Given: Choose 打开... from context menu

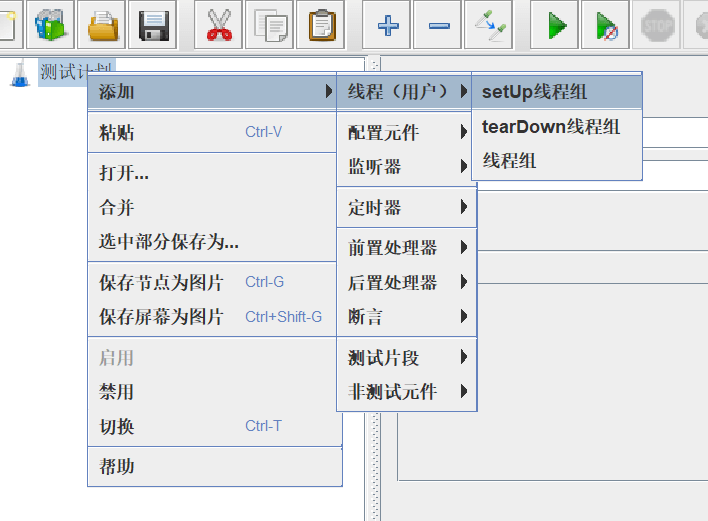Looking at the screenshot, I should click(212, 173).
